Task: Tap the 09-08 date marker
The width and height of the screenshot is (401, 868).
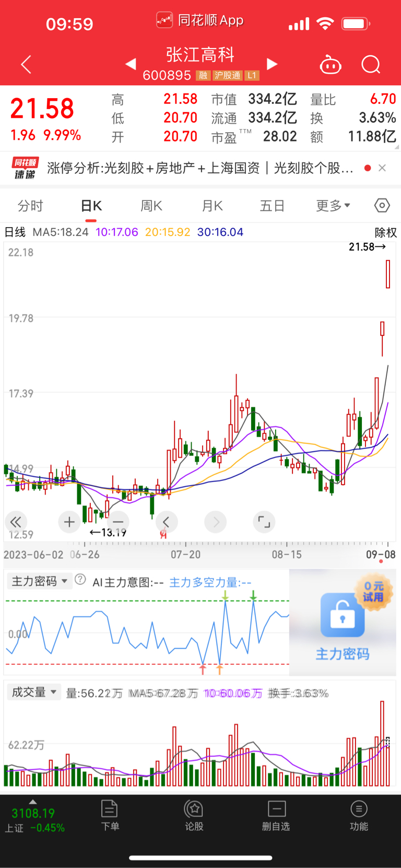Action: pos(381,555)
